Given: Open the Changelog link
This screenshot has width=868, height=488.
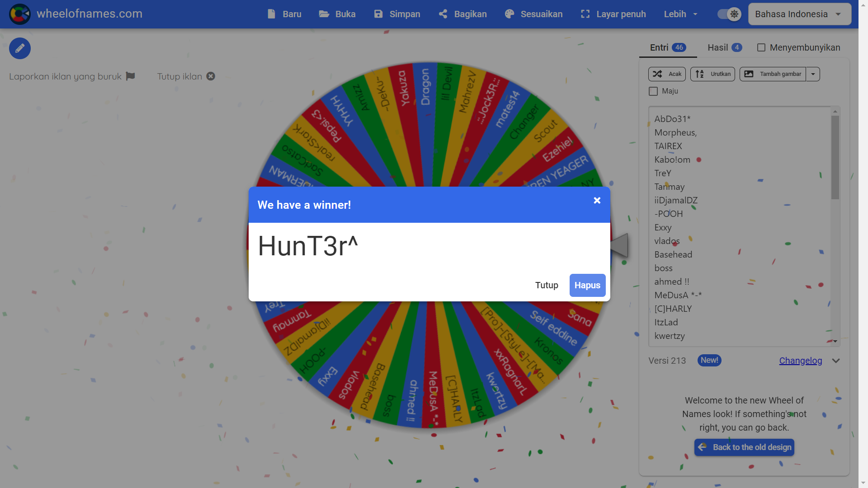Looking at the screenshot, I should click(800, 361).
